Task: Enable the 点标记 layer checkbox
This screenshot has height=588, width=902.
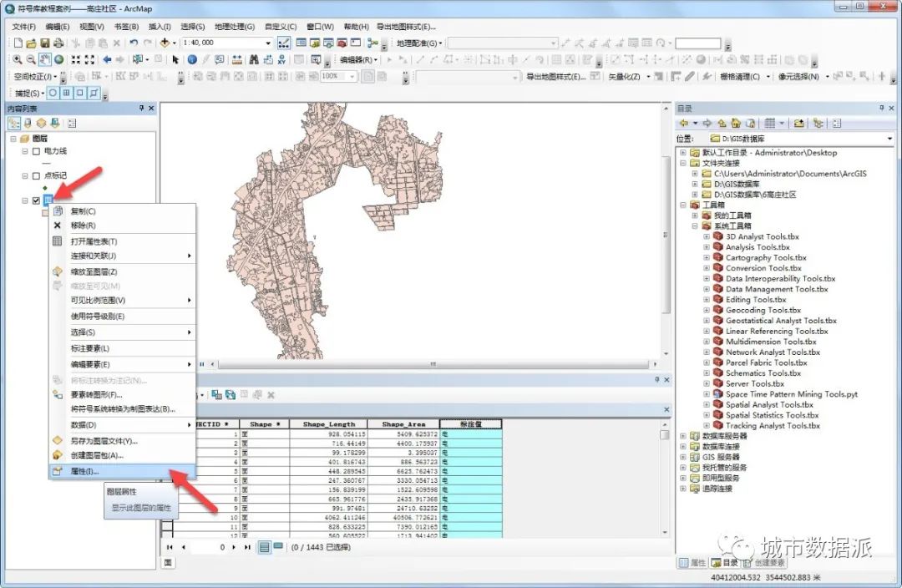Action: [x=36, y=175]
